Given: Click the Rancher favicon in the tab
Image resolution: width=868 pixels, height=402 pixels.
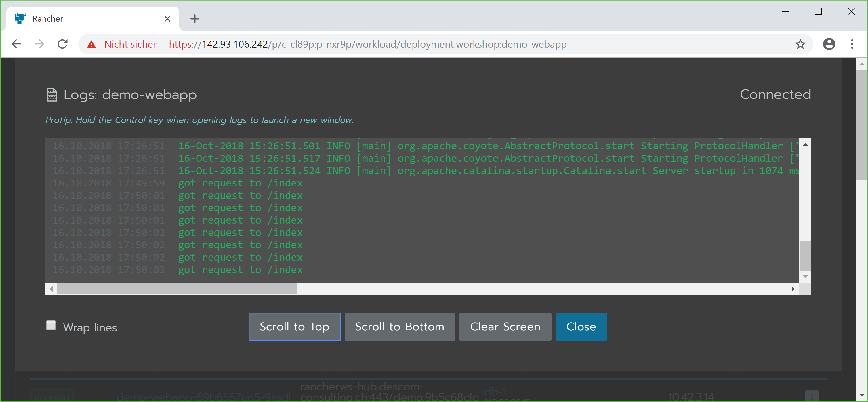Looking at the screenshot, I should click(20, 18).
